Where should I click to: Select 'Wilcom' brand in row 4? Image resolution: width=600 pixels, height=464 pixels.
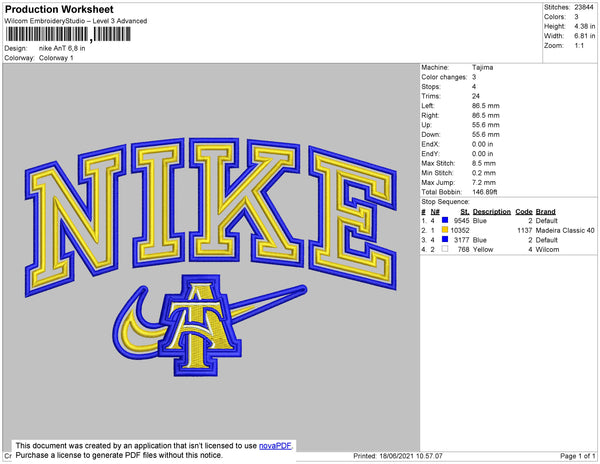547,249
